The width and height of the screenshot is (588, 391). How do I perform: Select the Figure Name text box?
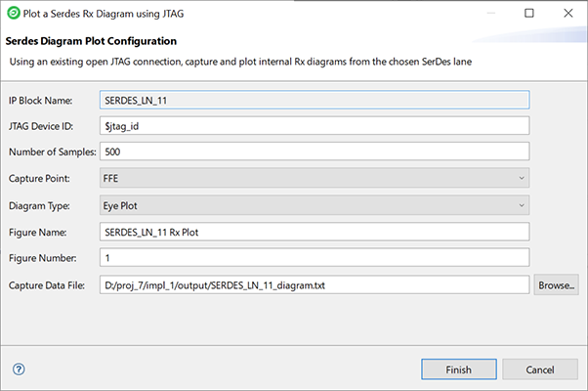pyautogui.click(x=315, y=232)
